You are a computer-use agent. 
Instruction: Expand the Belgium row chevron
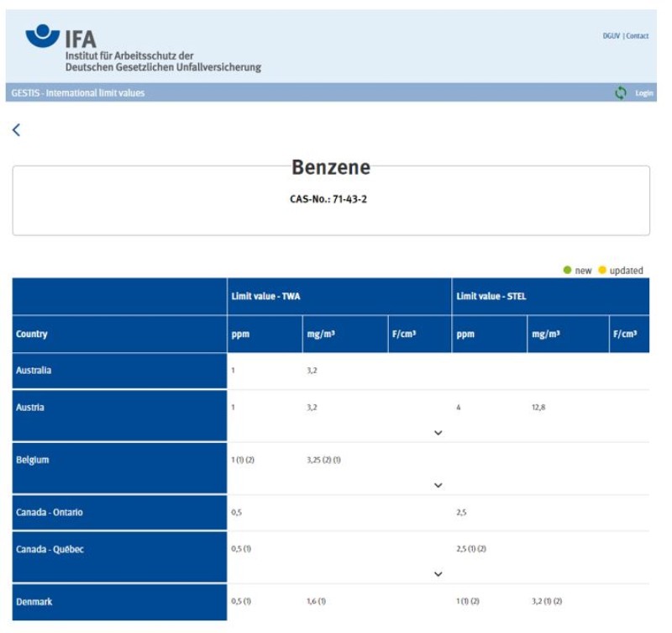[x=438, y=485]
